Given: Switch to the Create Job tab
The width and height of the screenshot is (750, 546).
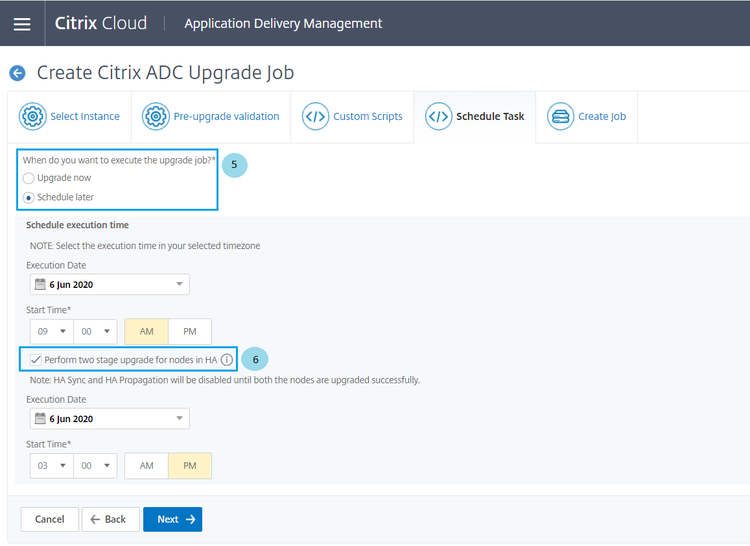Looking at the screenshot, I should pos(587,117).
